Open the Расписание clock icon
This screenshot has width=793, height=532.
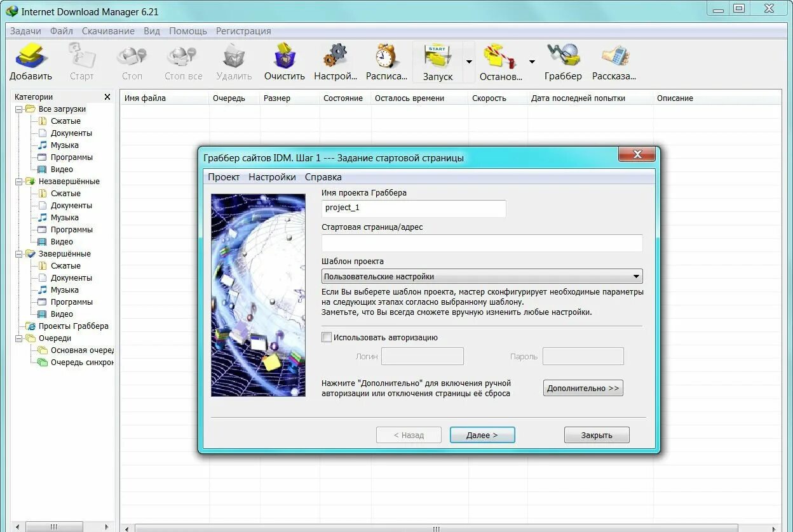386,56
